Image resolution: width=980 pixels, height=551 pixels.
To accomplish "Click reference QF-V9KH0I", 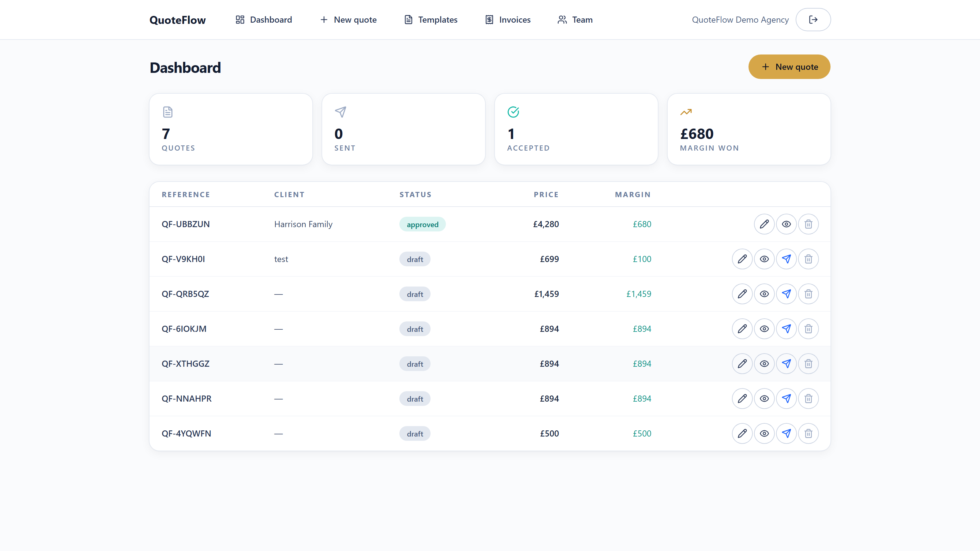I will pyautogui.click(x=183, y=259).
